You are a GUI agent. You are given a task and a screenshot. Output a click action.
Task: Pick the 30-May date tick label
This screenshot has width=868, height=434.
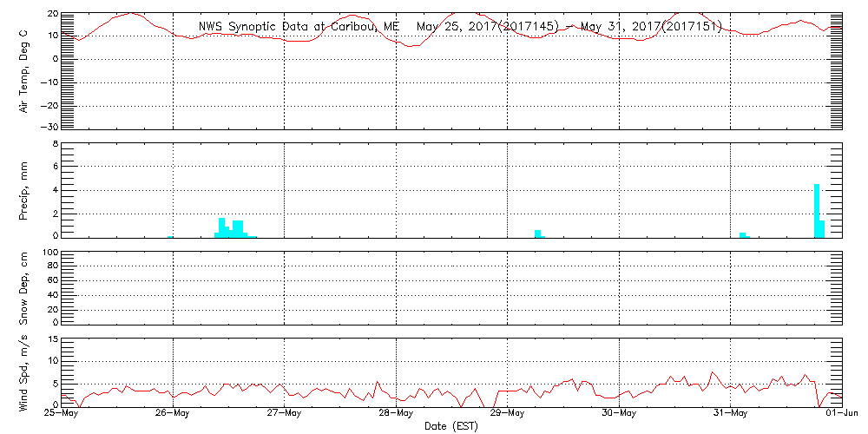pos(619,414)
